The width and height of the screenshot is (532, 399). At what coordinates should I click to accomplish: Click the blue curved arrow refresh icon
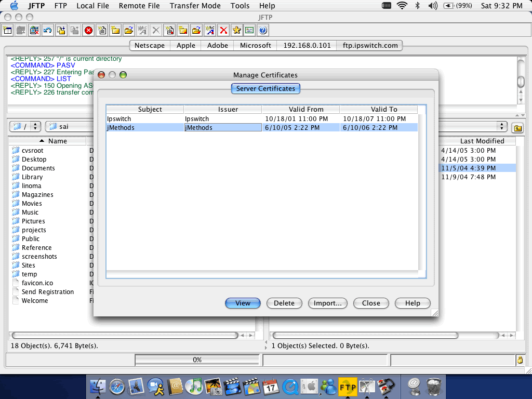[x=48, y=31]
